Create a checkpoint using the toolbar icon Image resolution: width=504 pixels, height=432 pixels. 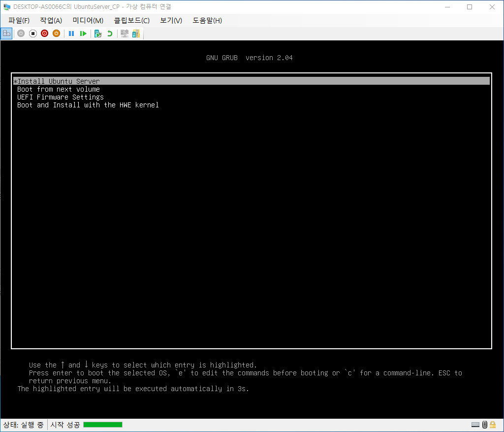tap(98, 33)
